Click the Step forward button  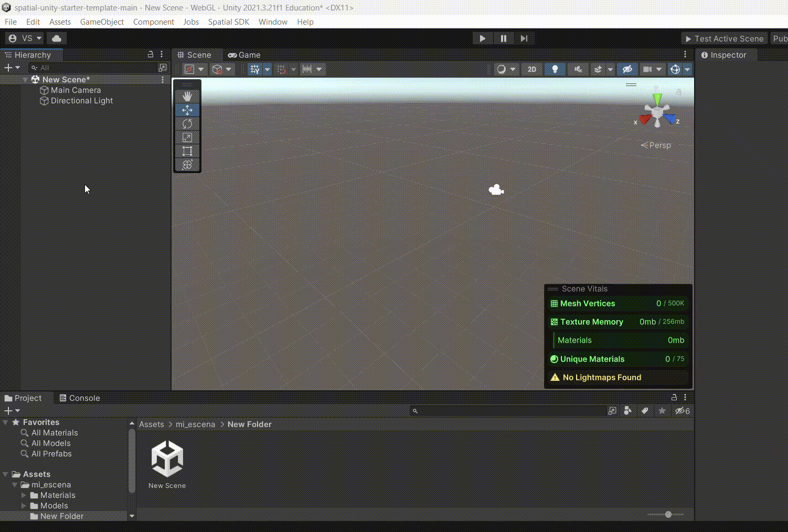tap(524, 38)
